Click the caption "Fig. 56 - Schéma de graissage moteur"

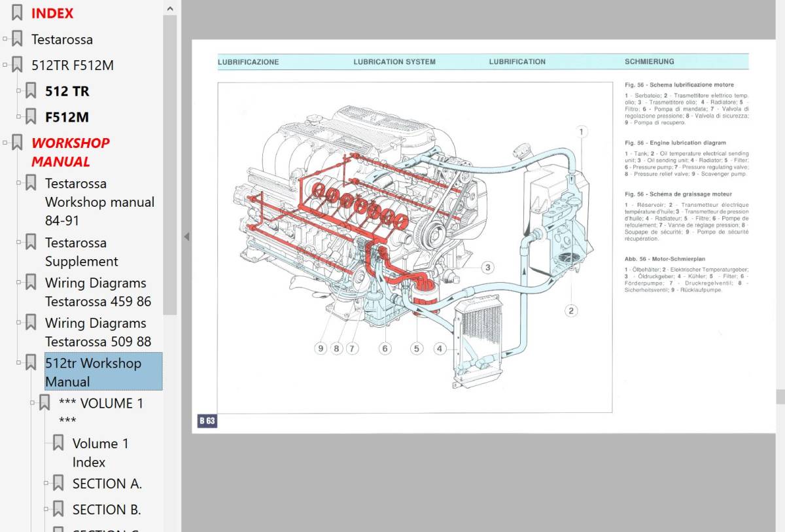(x=678, y=194)
